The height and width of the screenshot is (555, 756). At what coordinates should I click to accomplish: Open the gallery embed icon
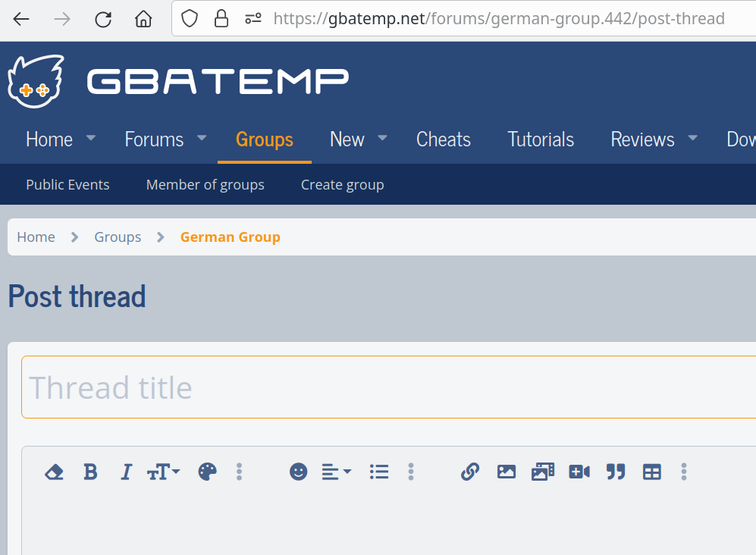(543, 472)
